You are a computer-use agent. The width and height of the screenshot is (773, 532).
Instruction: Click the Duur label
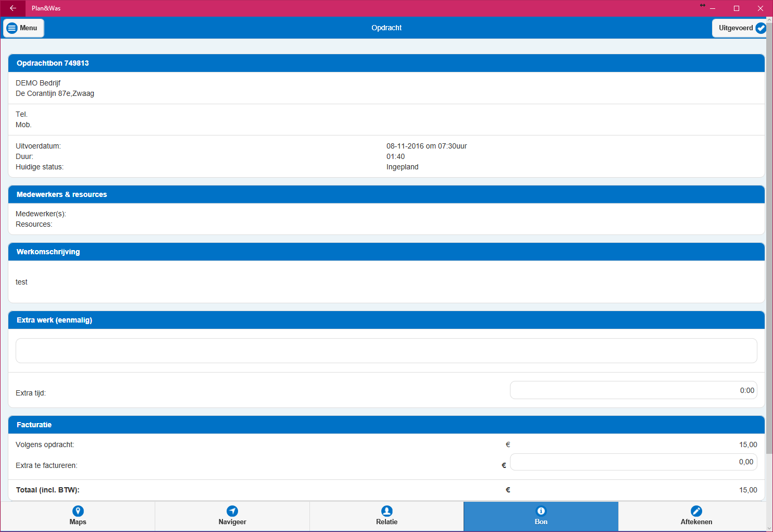[24, 156]
